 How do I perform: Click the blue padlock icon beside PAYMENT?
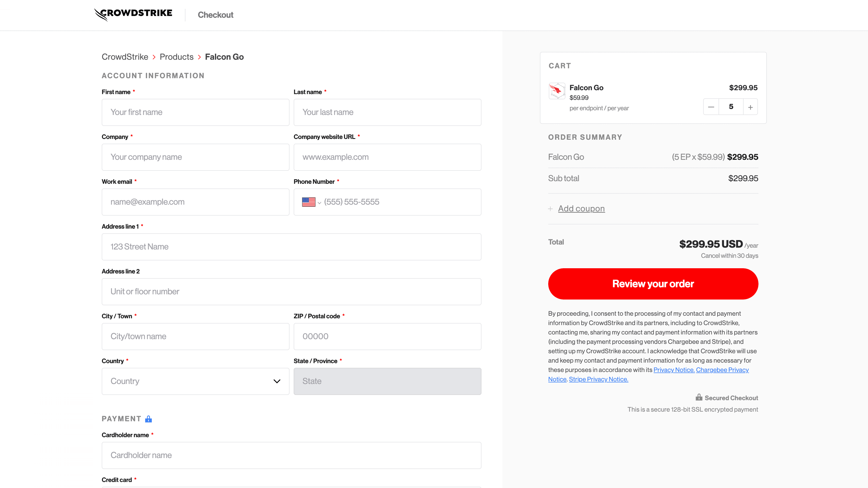click(x=149, y=419)
